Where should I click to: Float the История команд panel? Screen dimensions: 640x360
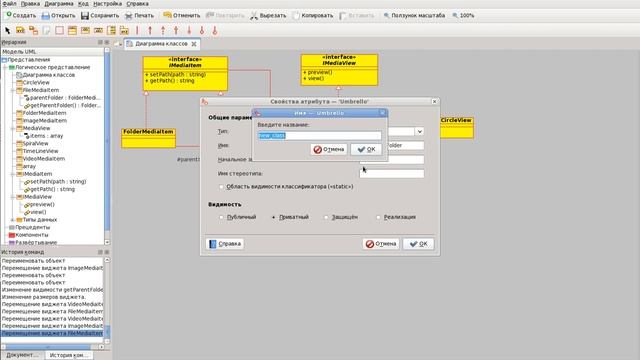[x=100, y=252]
